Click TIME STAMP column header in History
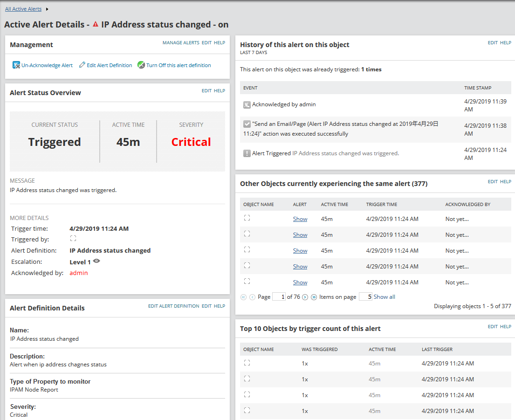Image resolution: width=515 pixels, height=420 pixels. (x=478, y=88)
